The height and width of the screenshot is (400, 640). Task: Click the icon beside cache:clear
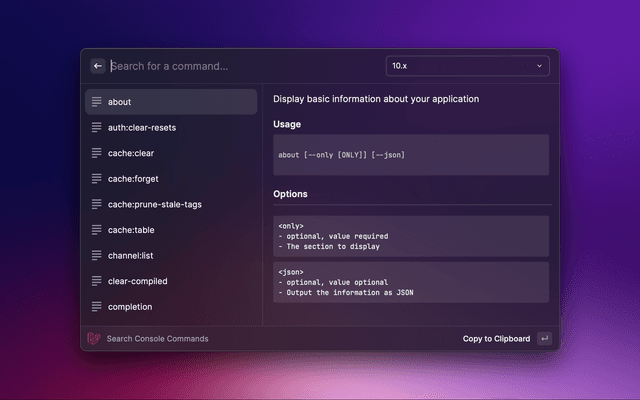95,153
